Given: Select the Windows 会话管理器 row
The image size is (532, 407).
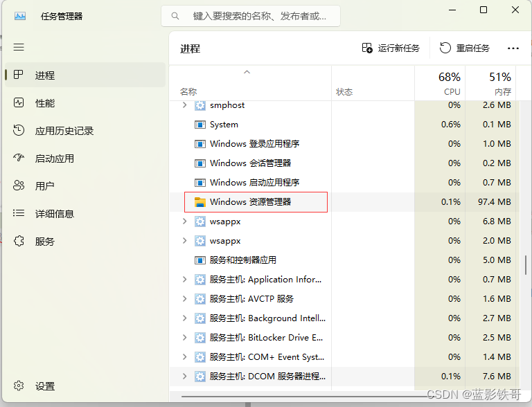Looking at the screenshot, I should 344,163.
